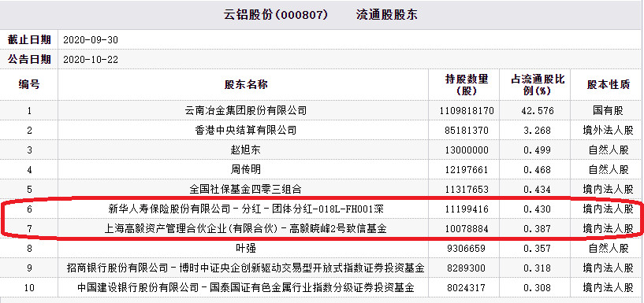Click row number 9
Viewport: 644px width, 303px height.
point(29,268)
